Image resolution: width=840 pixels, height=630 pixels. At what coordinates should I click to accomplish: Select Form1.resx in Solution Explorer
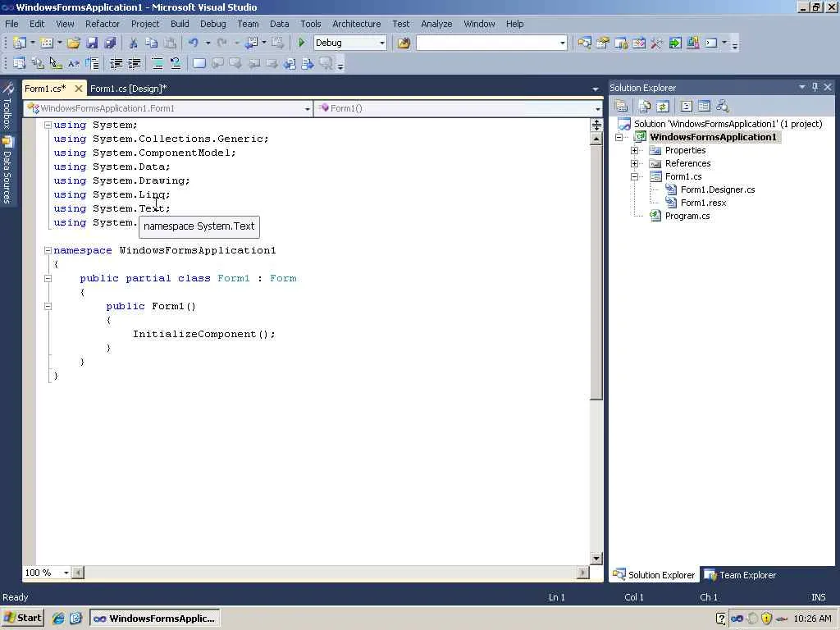703,203
